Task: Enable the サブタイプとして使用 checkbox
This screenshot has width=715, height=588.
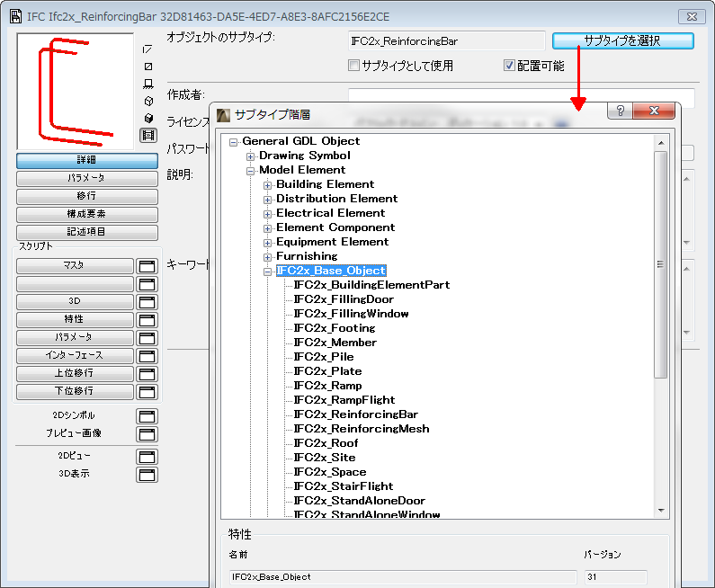Action: coord(353,65)
